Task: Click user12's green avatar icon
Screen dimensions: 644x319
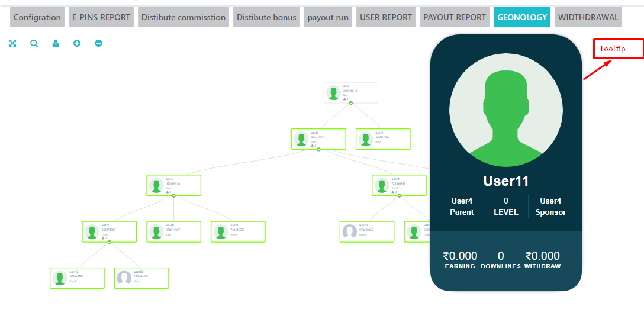Action: point(60,278)
